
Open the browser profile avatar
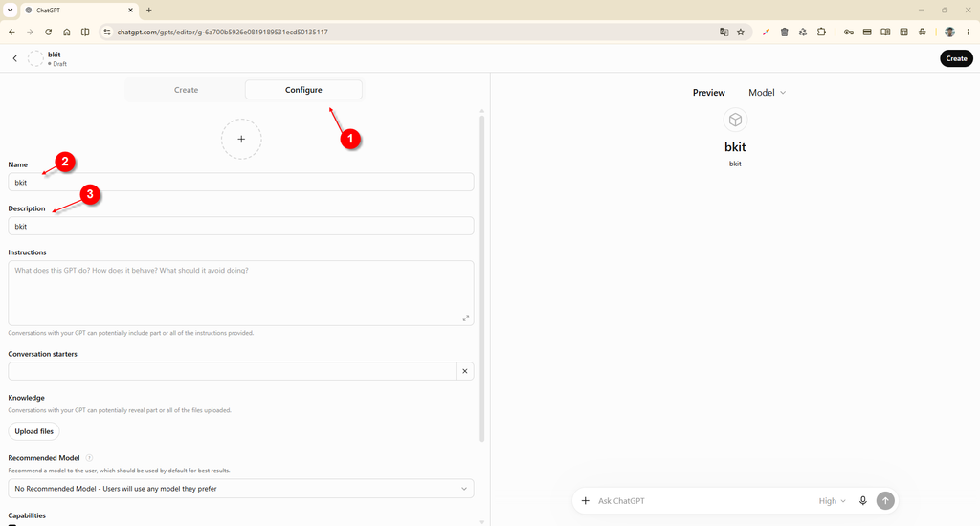[x=949, y=32]
